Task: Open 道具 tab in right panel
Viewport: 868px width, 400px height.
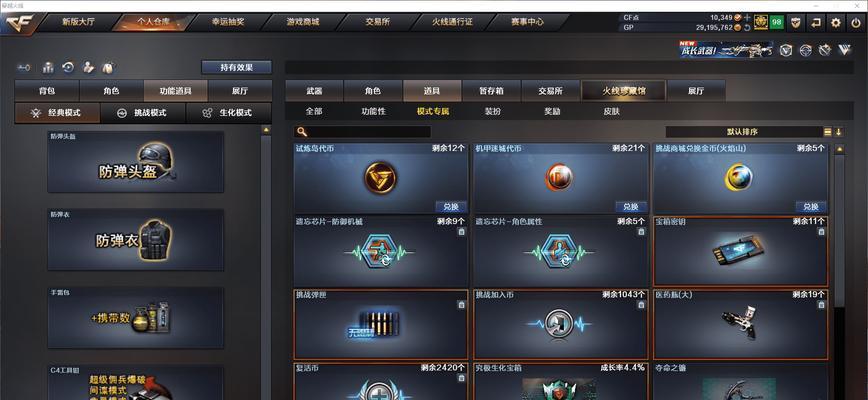Action: 432,91
